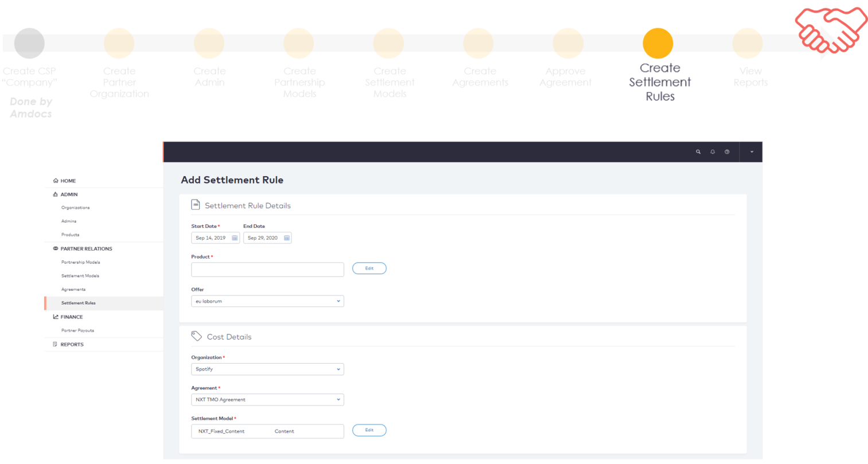Open the End Date calendar icon

(x=287, y=238)
